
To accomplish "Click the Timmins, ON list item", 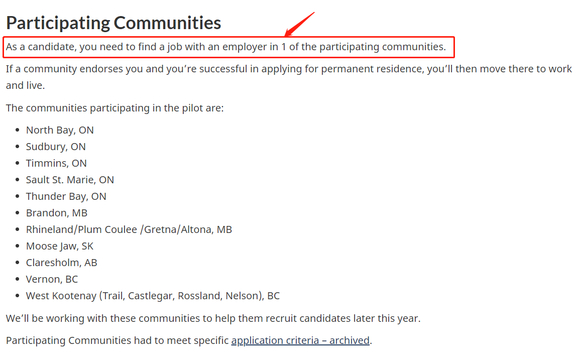I will click(56, 163).
